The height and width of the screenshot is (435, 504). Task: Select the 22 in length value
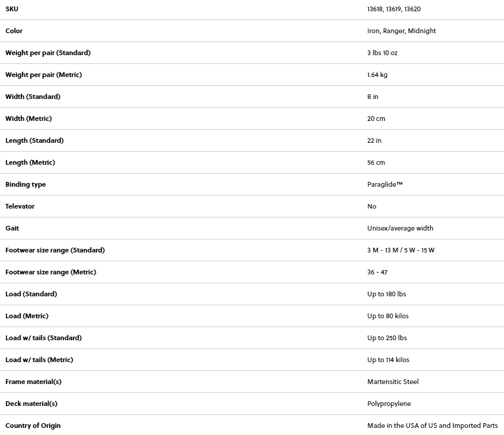click(x=374, y=140)
